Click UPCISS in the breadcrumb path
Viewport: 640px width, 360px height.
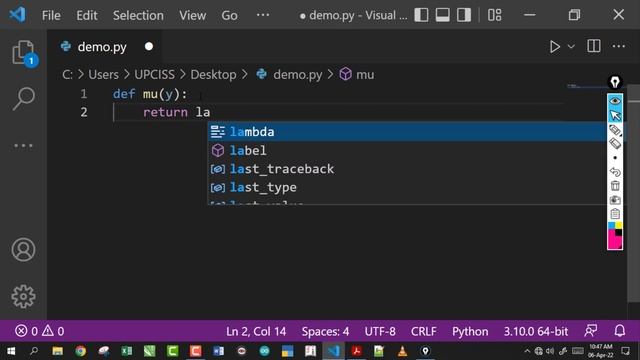tap(154, 75)
